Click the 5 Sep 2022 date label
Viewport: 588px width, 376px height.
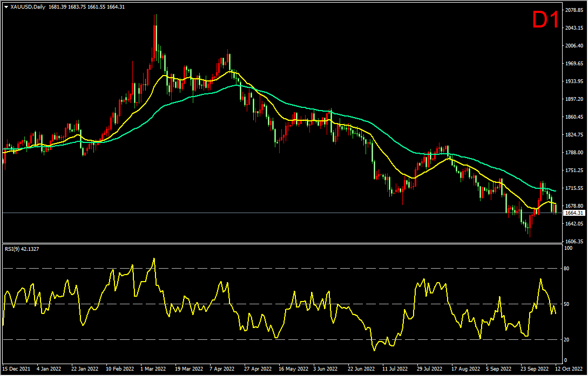[x=498, y=369]
